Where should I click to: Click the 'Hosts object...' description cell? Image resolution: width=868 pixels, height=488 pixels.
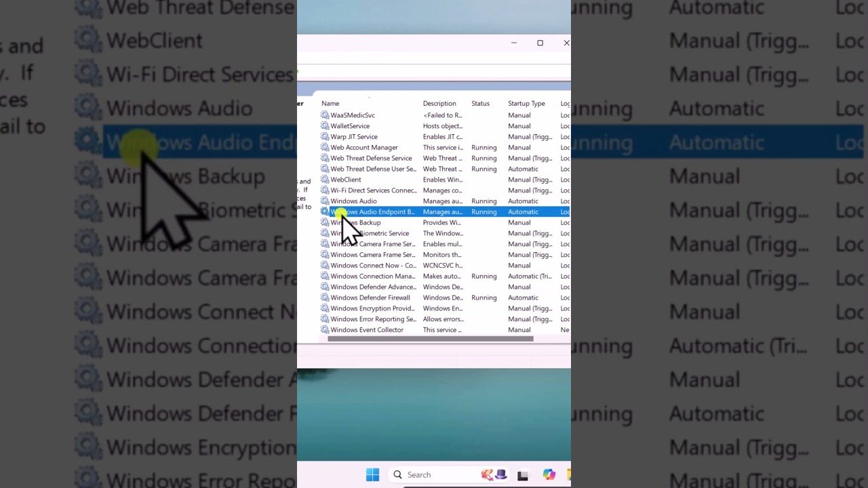click(x=442, y=126)
